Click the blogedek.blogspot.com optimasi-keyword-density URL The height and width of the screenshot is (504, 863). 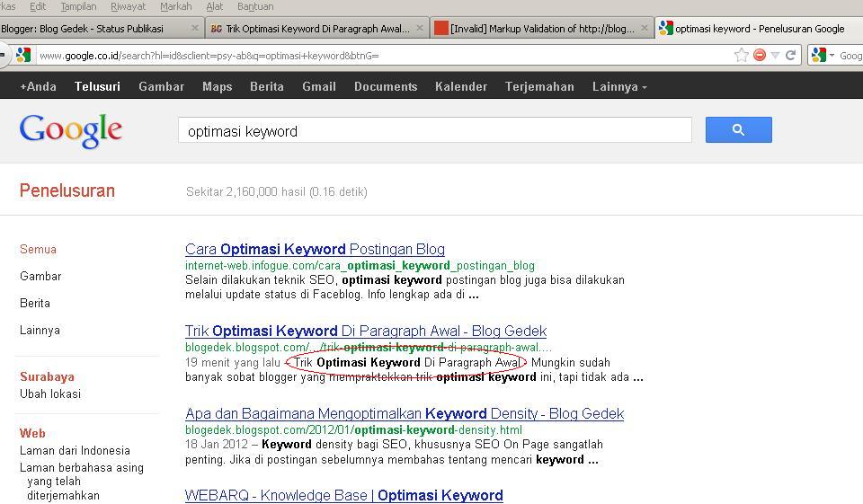click(x=353, y=429)
